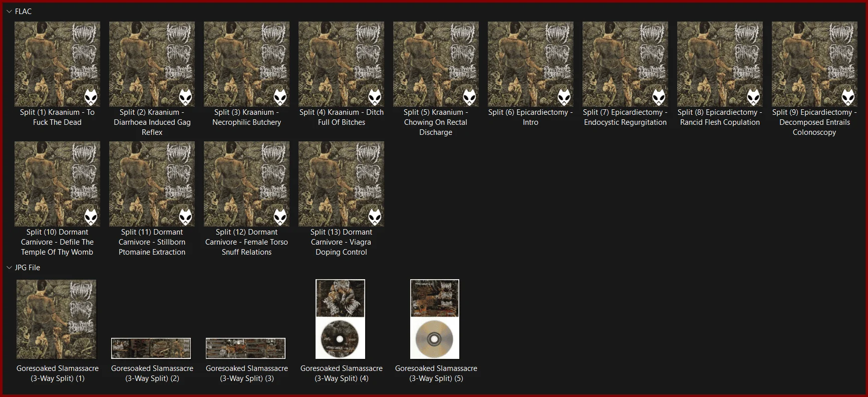Select the JPG File group header label
Viewport: 868px width, 397px height.
(28, 268)
